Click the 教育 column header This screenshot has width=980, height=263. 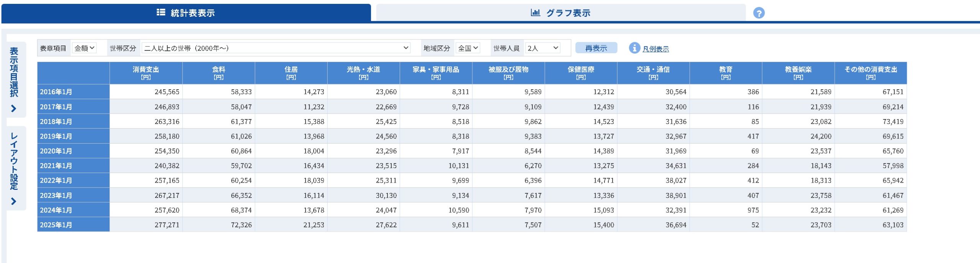coord(726,73)
